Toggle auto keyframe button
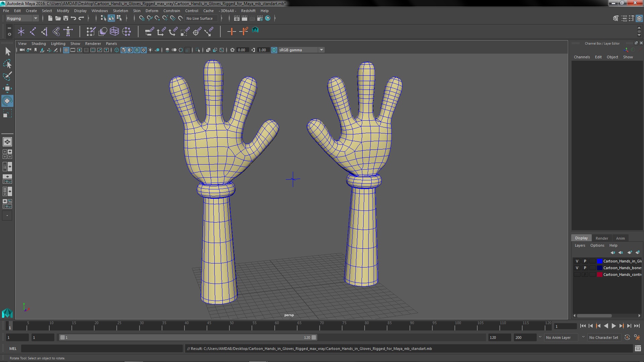 click(x=627, y=338)
